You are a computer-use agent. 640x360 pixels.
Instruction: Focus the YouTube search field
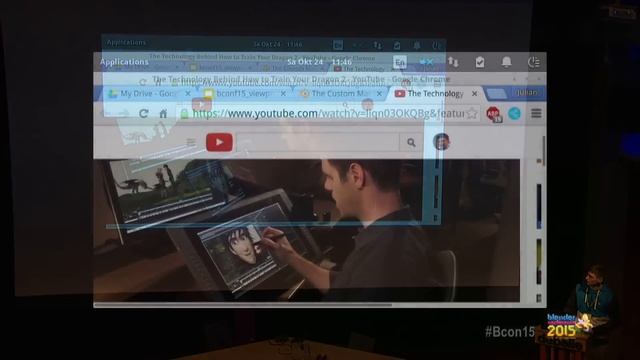(318, 142)
